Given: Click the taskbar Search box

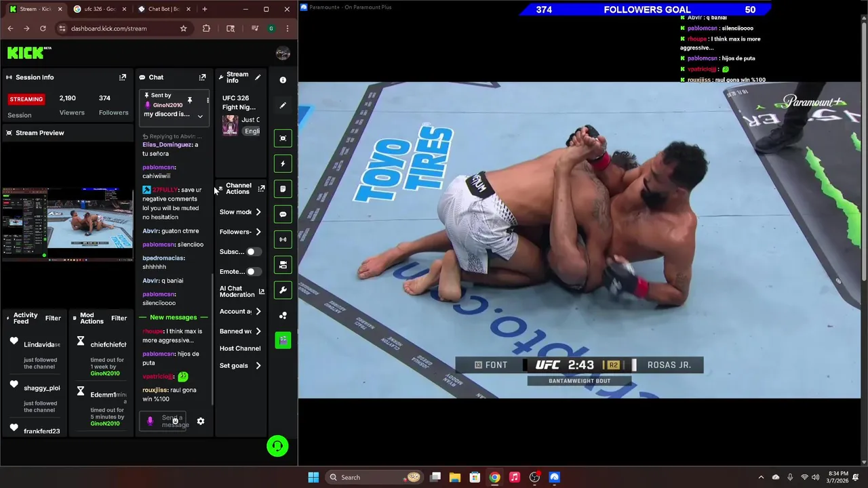Looking at the screenshot, I should tap(373, 477).
